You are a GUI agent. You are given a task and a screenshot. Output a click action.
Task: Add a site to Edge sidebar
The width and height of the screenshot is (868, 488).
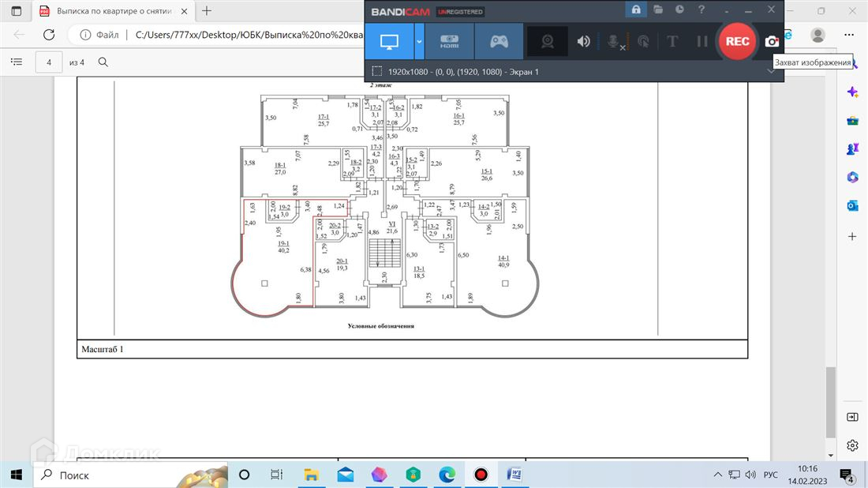click(x=852, y=237)
